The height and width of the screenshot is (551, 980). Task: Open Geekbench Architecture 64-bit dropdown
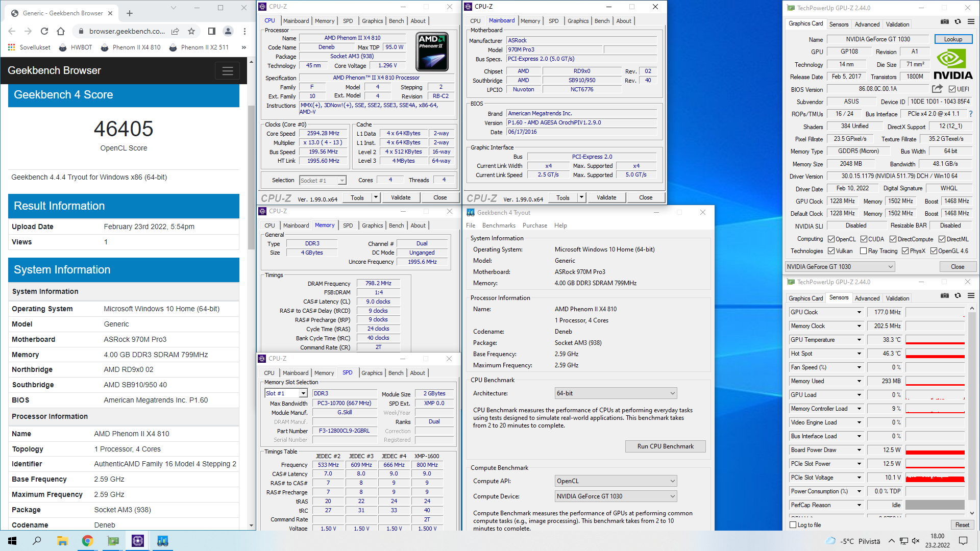point(616,393)
